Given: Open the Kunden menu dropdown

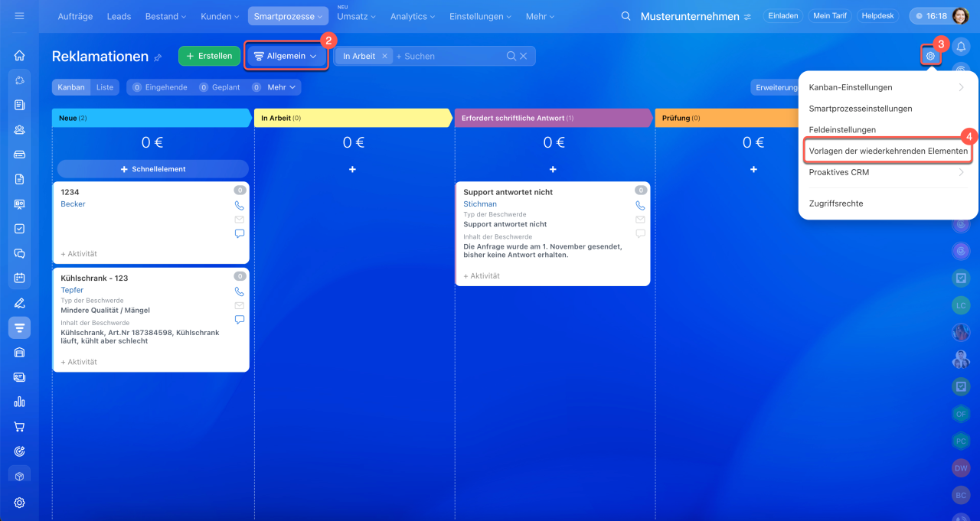Looking at the screenshot, I should coord(220,16).
